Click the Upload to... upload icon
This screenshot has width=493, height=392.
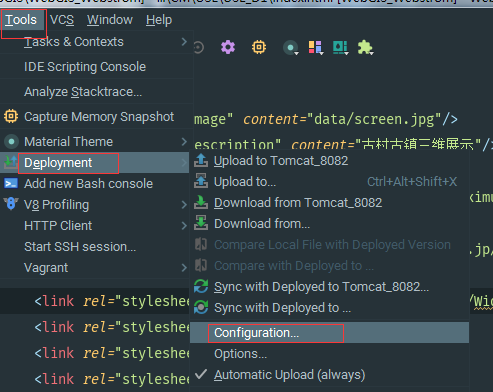click(x=201, y=181)
